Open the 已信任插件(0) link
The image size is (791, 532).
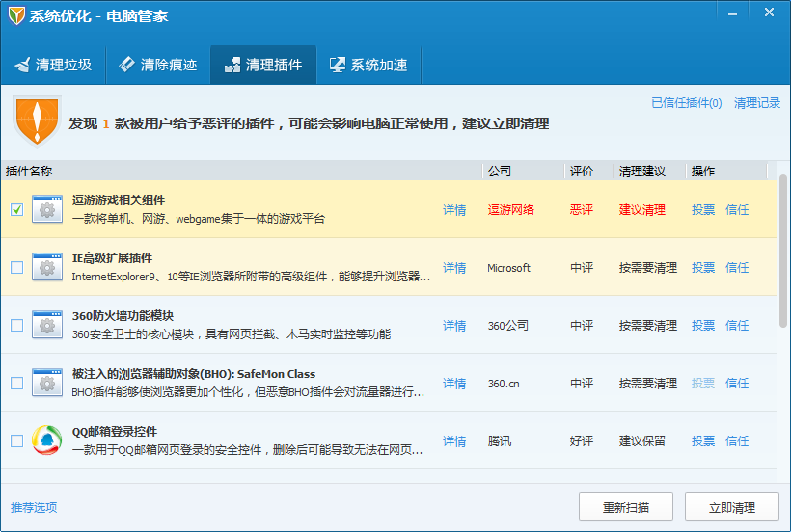tap(687, 103)
